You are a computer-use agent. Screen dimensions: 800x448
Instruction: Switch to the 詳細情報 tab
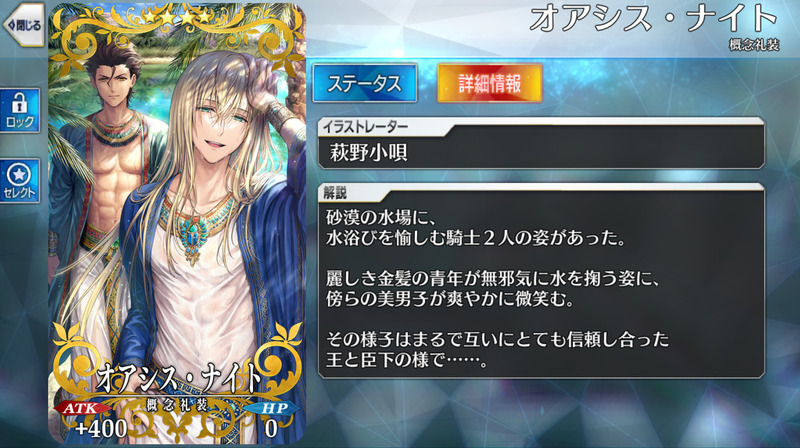(x=489, y=83)
